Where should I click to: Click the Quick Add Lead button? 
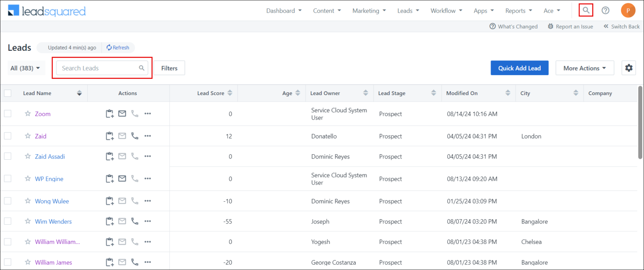[519, 68]
